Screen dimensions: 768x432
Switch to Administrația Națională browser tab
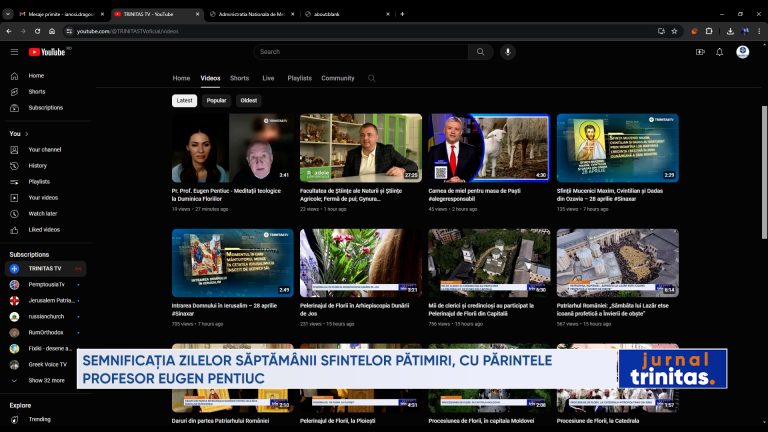point(251,14)
